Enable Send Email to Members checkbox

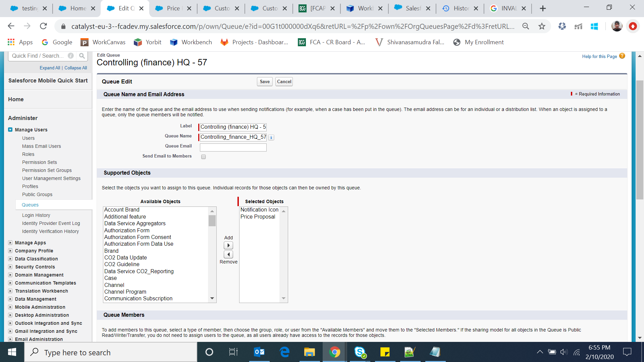click(x=203, y=157)
